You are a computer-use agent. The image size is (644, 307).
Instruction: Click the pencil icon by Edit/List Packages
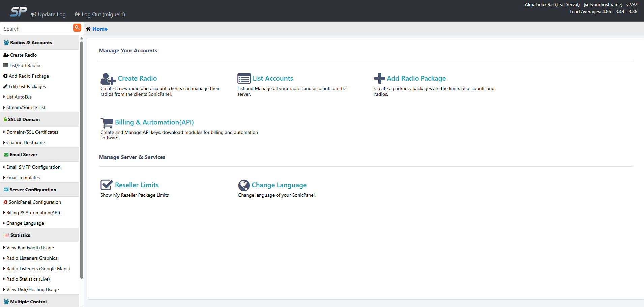(x=5, y=86)
